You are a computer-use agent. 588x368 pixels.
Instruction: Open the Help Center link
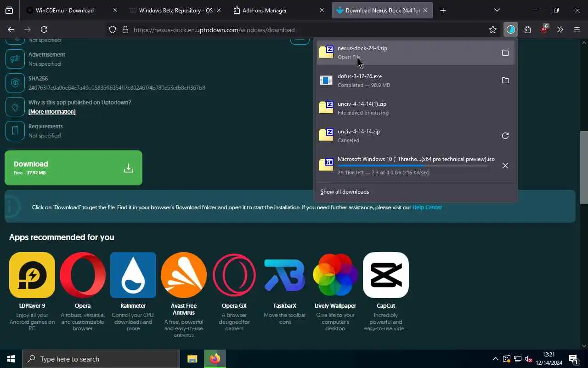[427, 207]
